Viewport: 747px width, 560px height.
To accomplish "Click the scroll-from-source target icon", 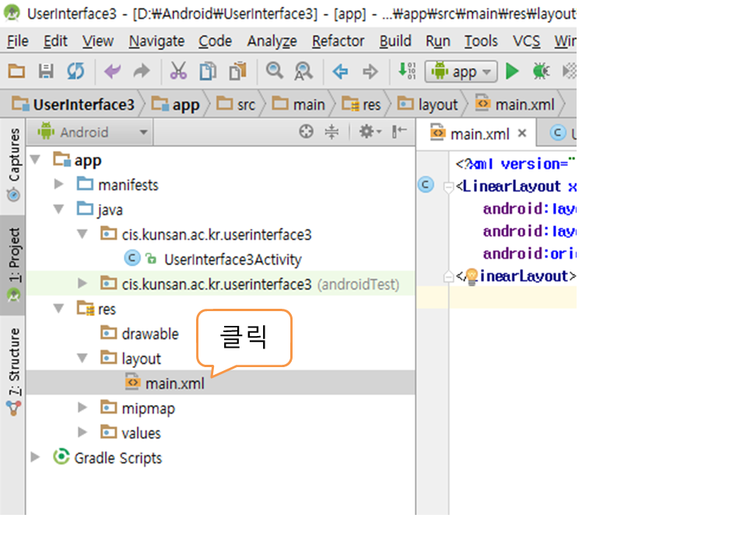I will click(x=307, y=132).
